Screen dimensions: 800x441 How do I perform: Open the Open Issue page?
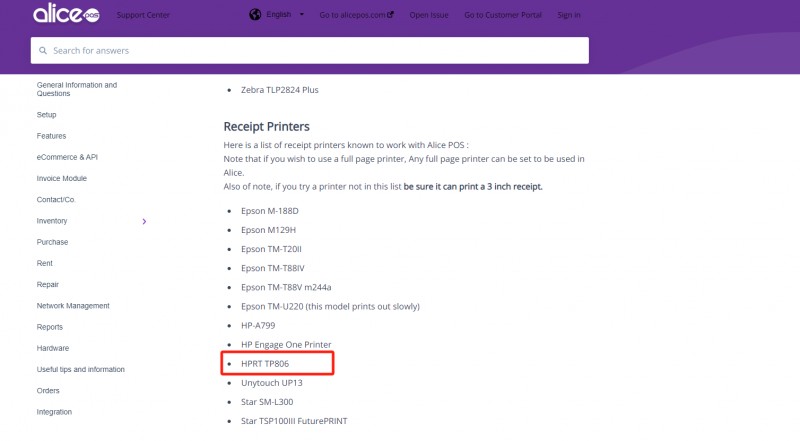[x=432, y=16]
